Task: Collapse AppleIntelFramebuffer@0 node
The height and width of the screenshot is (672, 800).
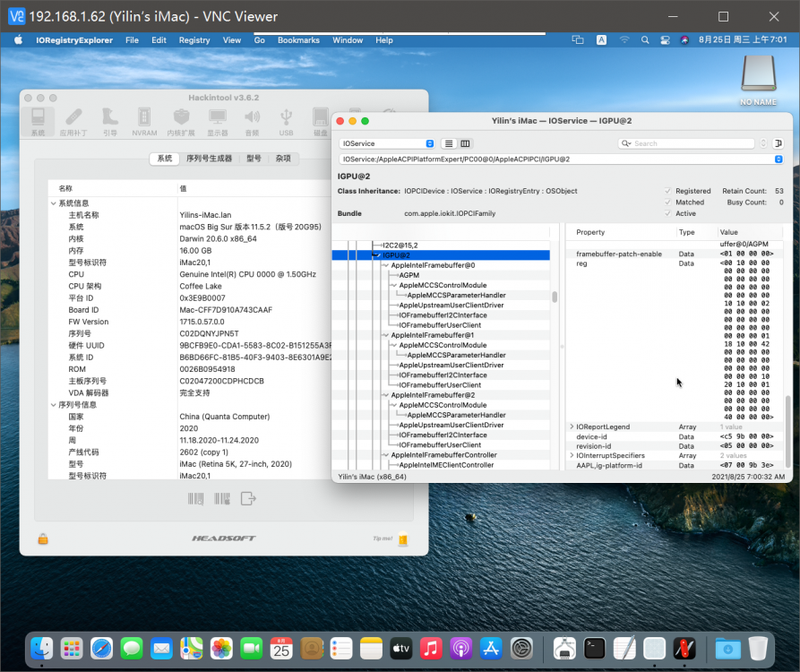Action: (386, 265)
